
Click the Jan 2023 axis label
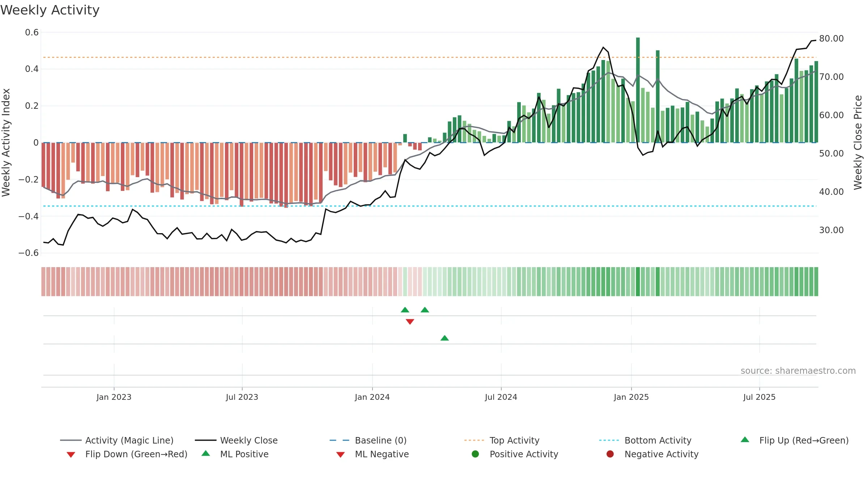[x=114, y=397]
